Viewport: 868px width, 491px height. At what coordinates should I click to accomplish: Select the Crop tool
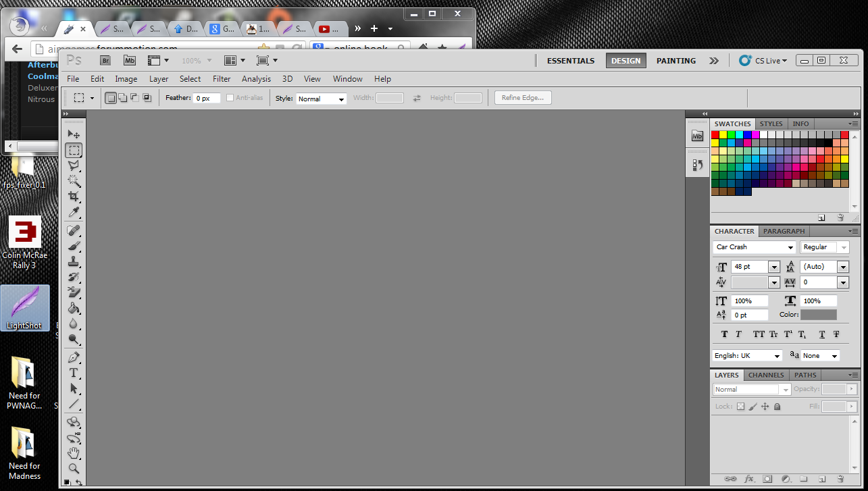(74, 197)
